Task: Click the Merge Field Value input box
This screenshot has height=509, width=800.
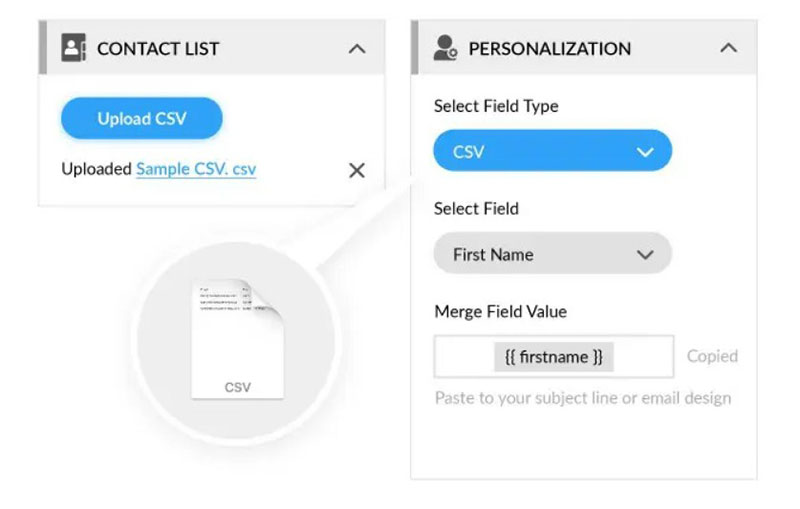Action: pos(554,357)
